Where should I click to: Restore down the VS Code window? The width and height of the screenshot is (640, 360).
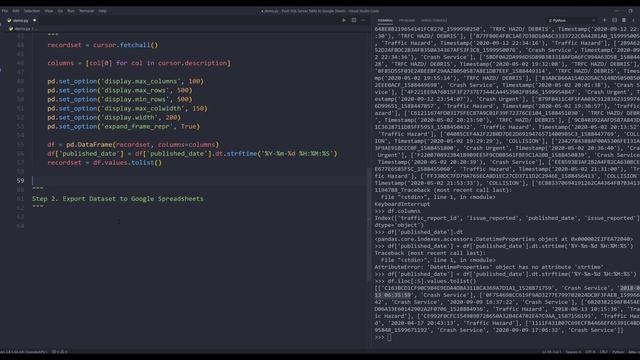(x=630, y=11)
